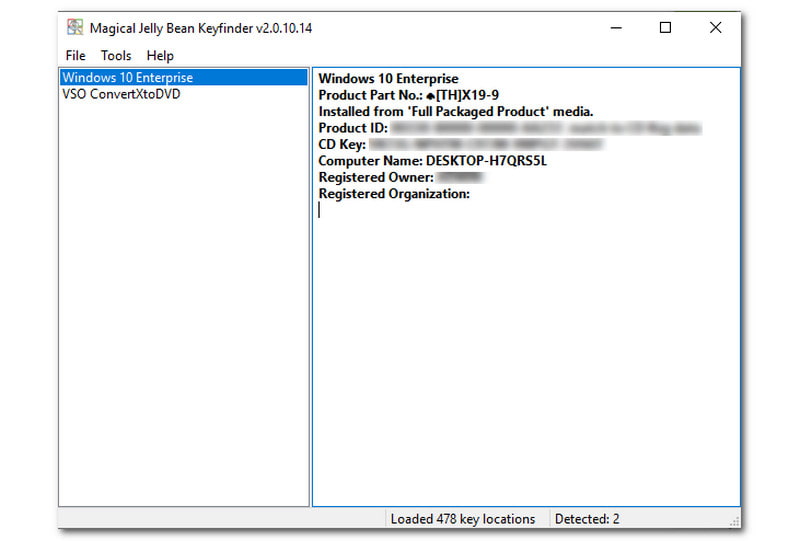
Task: Click the bold 'Windows 10 Enterprise' heading in details
Action: pos(388,79)
